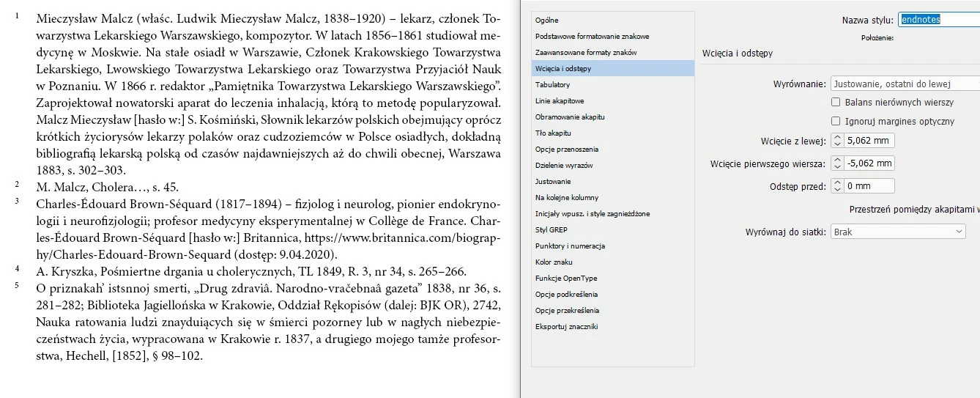The image size is (980, 398).
Task: Click text 'O priznakah' istsnnoj smerti'
Action: tap(111, 288)
